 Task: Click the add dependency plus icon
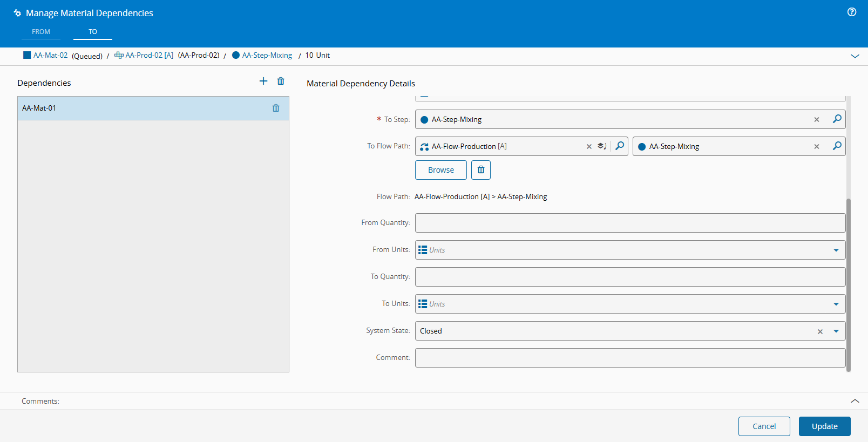click(263, 81)
